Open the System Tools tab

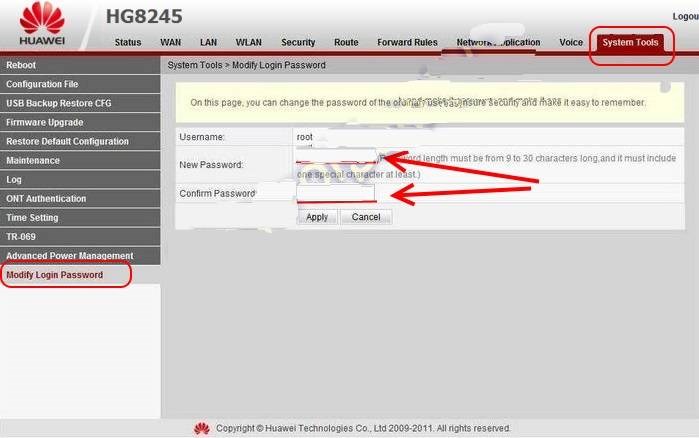(630, 43)
